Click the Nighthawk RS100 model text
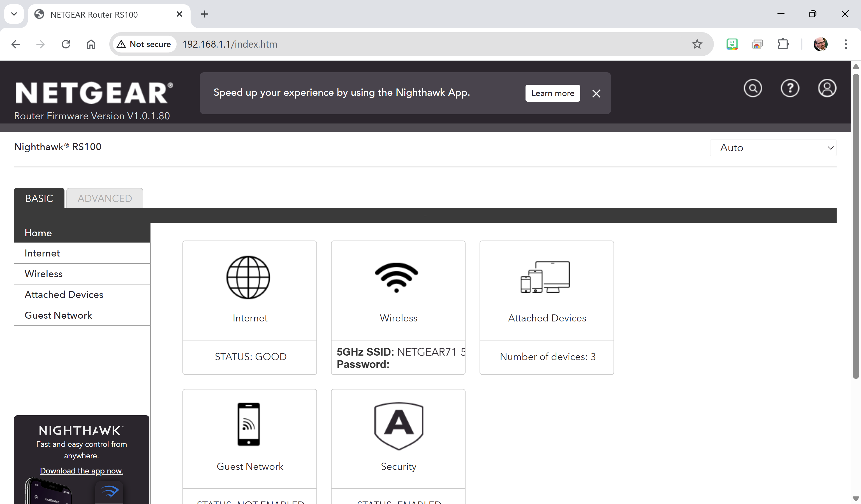The width and height of the screenshot is (861, 504). 58,147
